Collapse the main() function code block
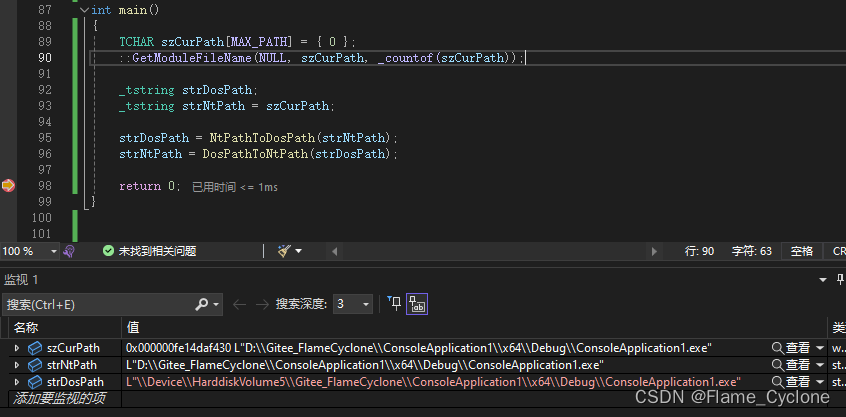Image resolution: width=846 pixels, height=417 pixels. [x=84, y=10]
